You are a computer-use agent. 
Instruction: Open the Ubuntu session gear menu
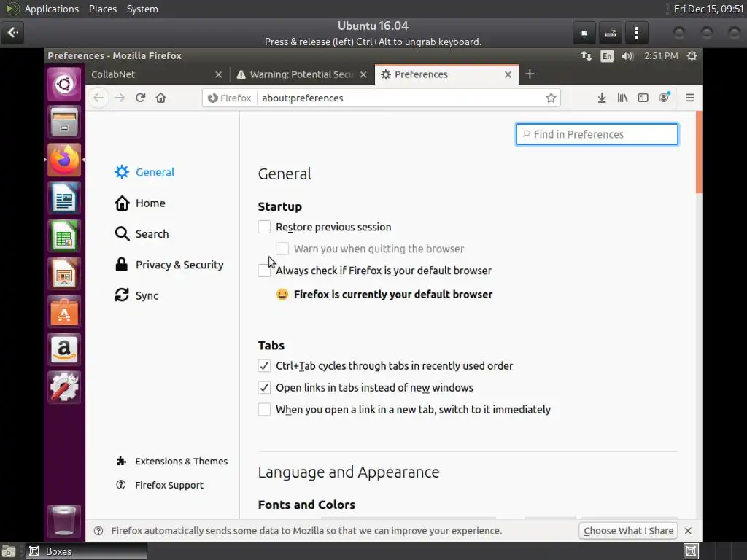coord(692,56)
